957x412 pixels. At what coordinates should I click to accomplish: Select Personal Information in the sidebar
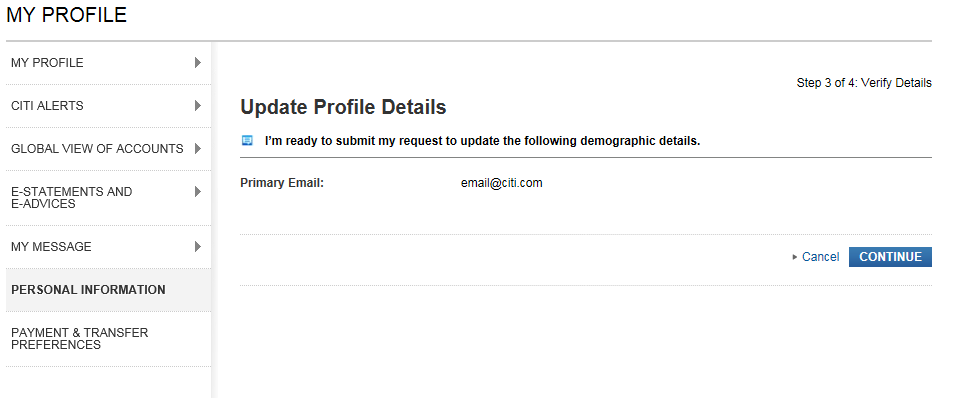[x=88, y=290]
